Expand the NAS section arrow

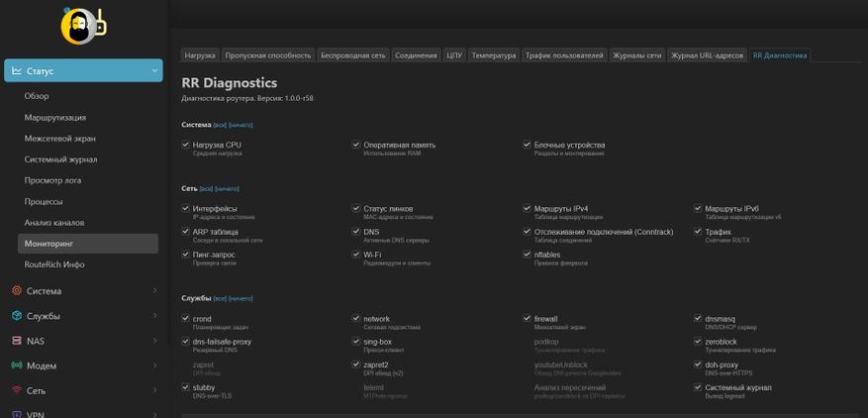(x=154, y=341)
